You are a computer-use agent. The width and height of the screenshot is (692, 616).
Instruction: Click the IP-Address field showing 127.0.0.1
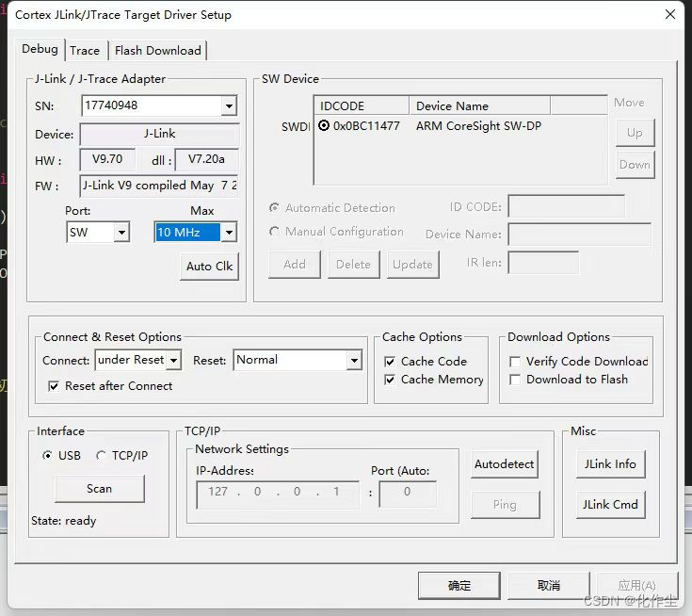(278, 494)
